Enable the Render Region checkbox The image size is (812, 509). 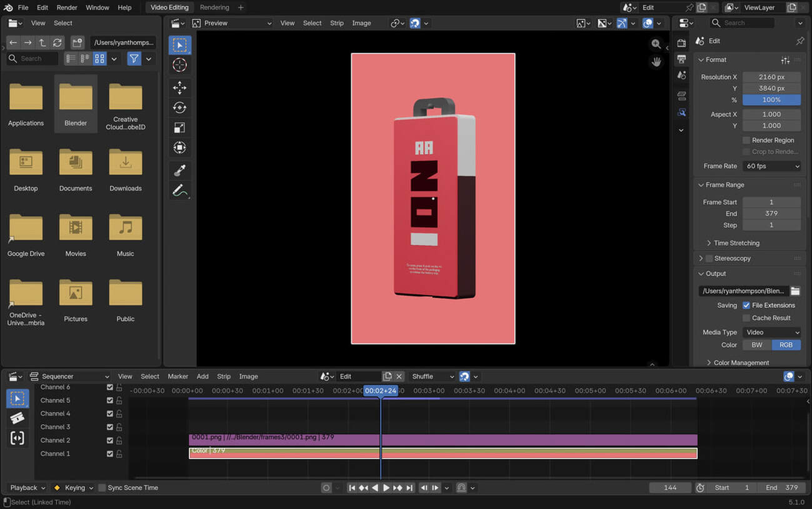click(x=746, y=141)
